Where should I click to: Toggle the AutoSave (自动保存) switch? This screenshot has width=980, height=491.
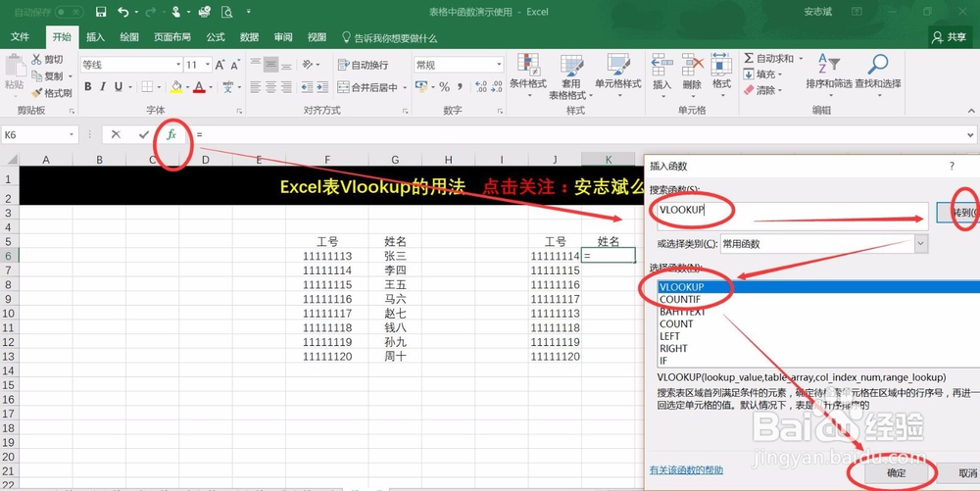point(69,12)
